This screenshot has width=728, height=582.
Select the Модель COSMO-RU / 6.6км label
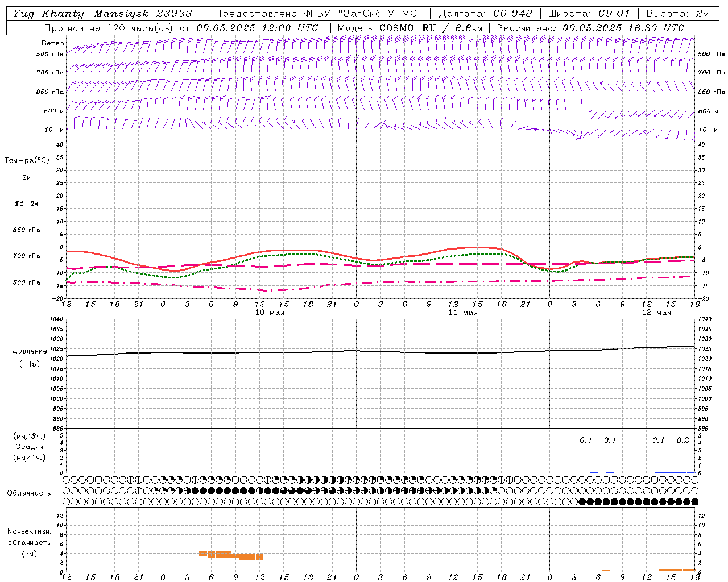tap(409, 28)
